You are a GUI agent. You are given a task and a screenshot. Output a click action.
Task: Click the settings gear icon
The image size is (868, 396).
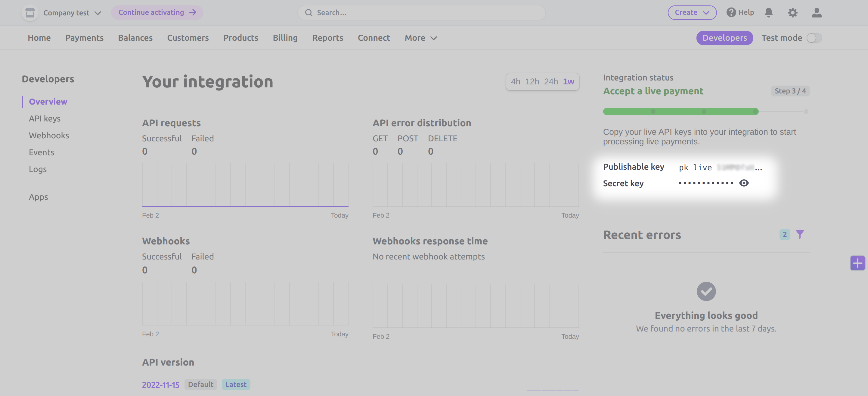click(793, 12)
